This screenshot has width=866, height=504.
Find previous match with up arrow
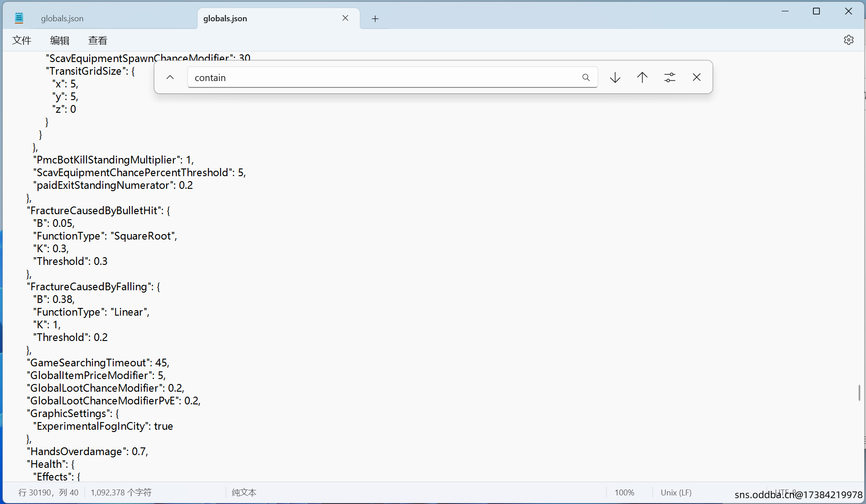point(642,77)
